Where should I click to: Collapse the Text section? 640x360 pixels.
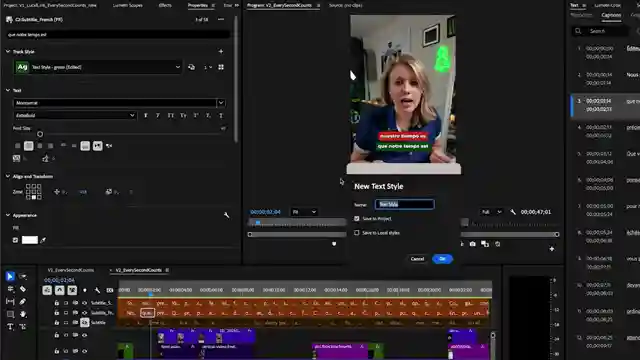coord(8,90)
